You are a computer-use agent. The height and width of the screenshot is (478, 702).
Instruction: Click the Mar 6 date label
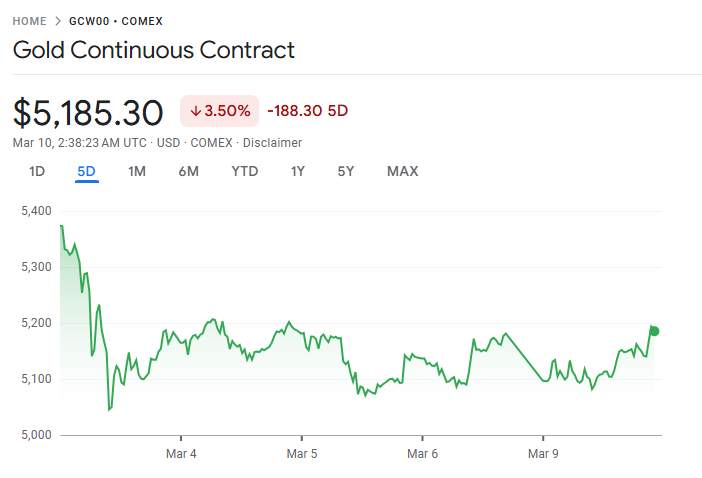[x=422, y=453]
